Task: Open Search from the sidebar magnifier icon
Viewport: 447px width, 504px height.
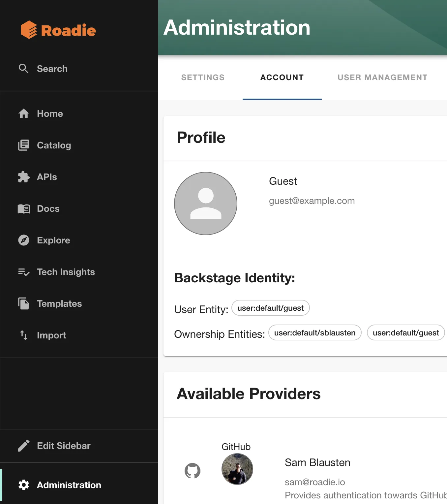Action: pos(23,69)
